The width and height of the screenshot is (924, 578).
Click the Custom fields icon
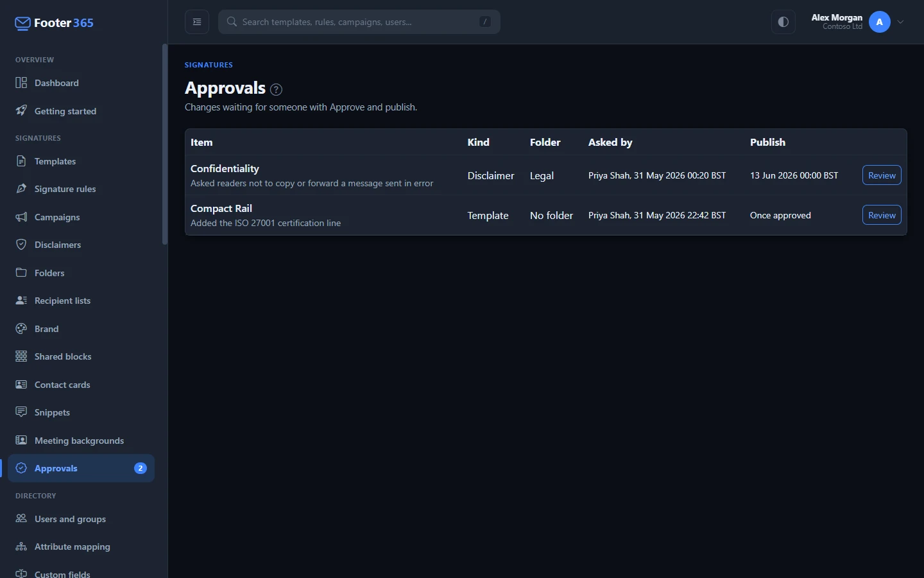(x=21, y=574)
